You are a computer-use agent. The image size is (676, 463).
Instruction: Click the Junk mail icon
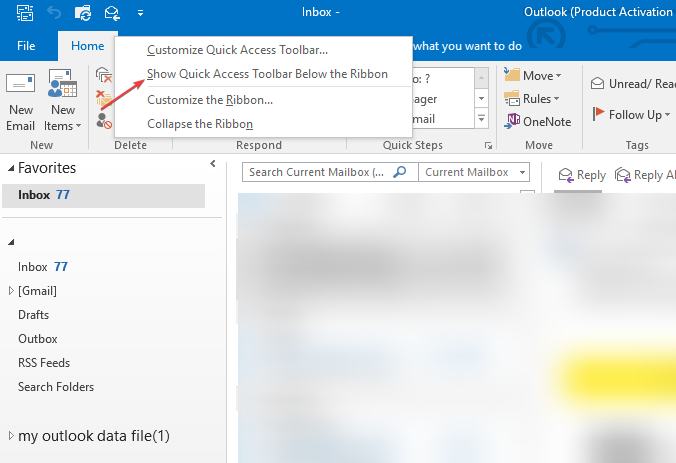click(104, 121)
